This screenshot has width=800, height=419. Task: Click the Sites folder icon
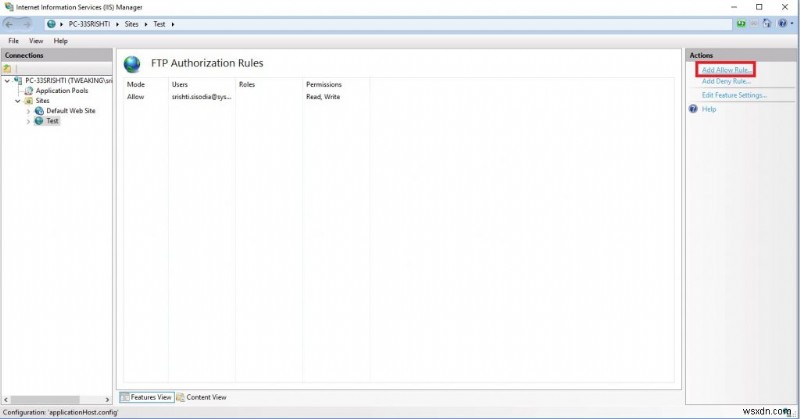coord(29,101)
